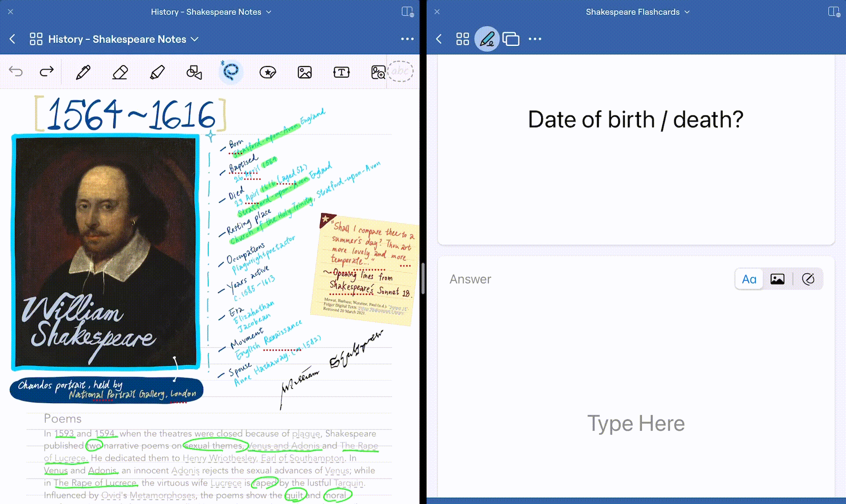The width and height of the screenshot is (846, 504).
Task: Open more options in Notes window
Action: [x=407, y=39]
